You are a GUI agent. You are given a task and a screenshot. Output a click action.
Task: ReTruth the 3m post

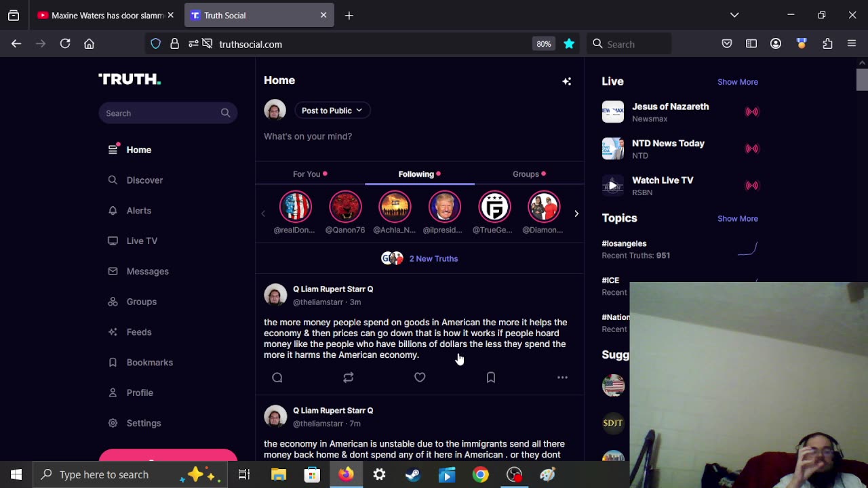[x=349, y=378]
